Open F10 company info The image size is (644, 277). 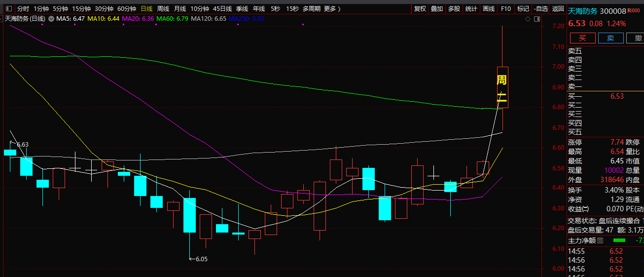point(505,9)
